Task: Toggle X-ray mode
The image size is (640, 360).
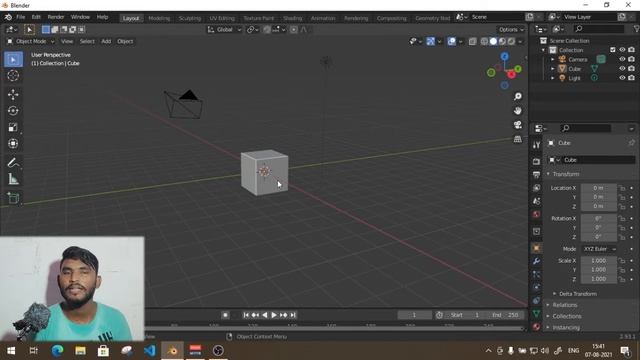Action: click(x=472, y=41)
